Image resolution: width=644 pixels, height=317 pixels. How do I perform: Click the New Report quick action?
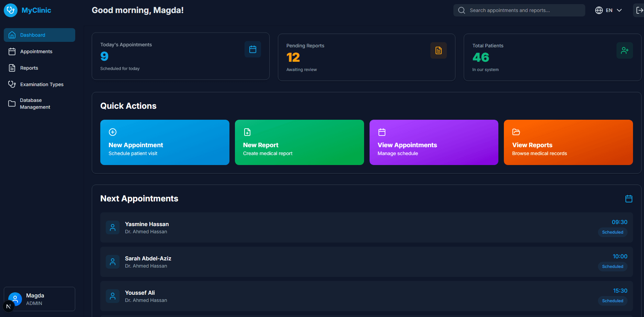(299, 142)
